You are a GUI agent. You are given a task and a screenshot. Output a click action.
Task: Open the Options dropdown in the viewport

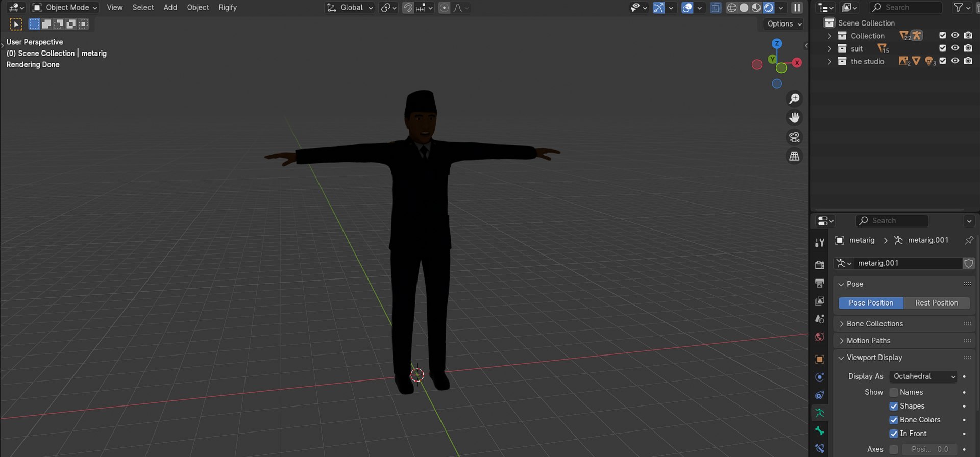785,23
